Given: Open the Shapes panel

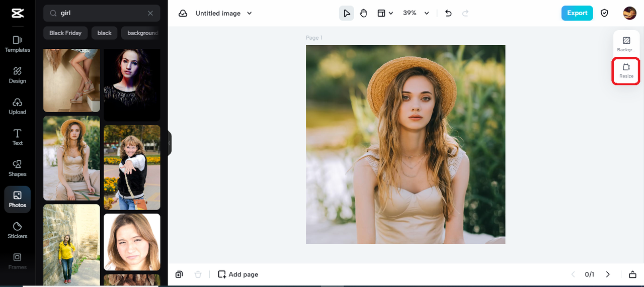Looking at the screenshot, I should pos(17,168).
